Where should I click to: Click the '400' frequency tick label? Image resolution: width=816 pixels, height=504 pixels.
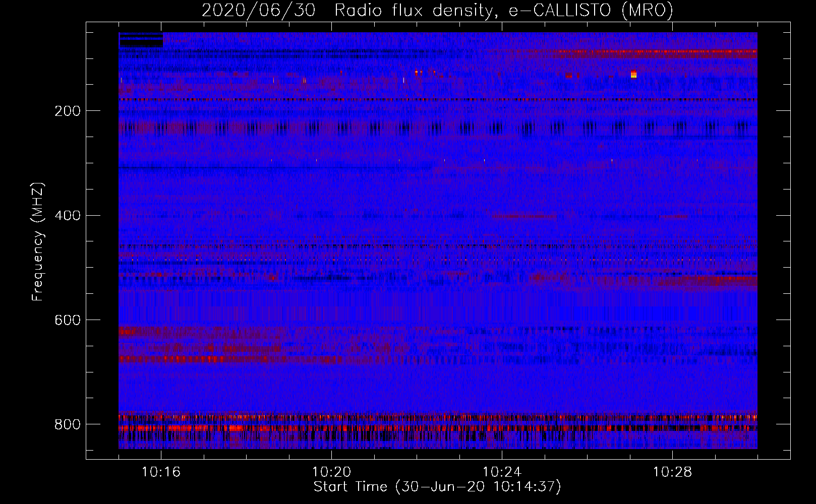tap(67, 216)
